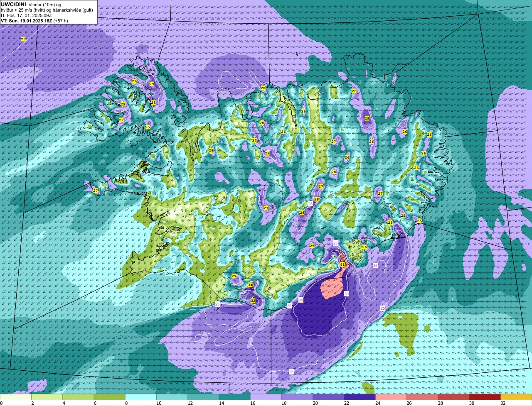The width and height of the screenshot is (532, 406).
Task: Click the "2" tick label on the legend
Action: pos(32,403)
